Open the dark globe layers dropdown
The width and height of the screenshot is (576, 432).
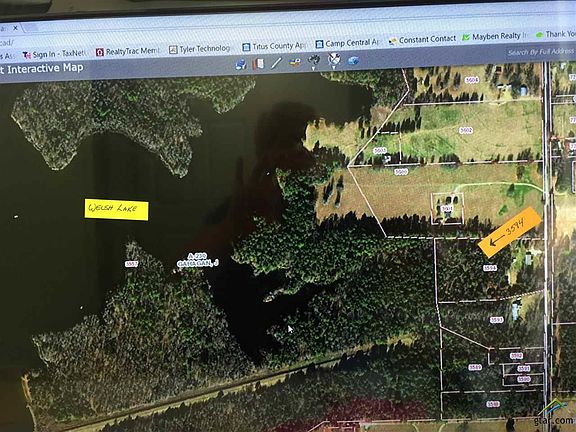click(x=314, y=61)
